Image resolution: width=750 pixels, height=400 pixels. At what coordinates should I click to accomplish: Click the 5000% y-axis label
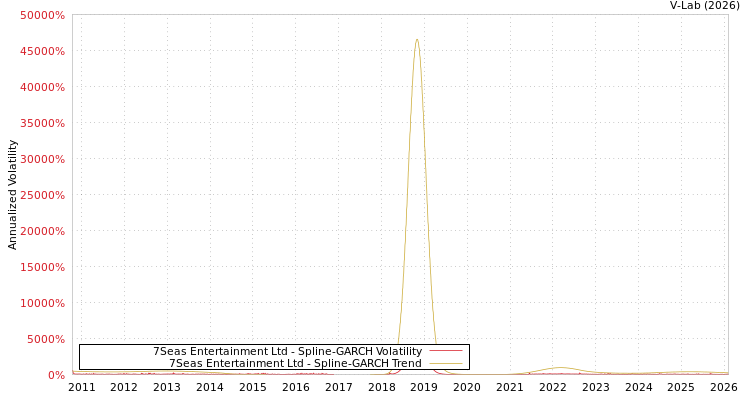(45, 339)
